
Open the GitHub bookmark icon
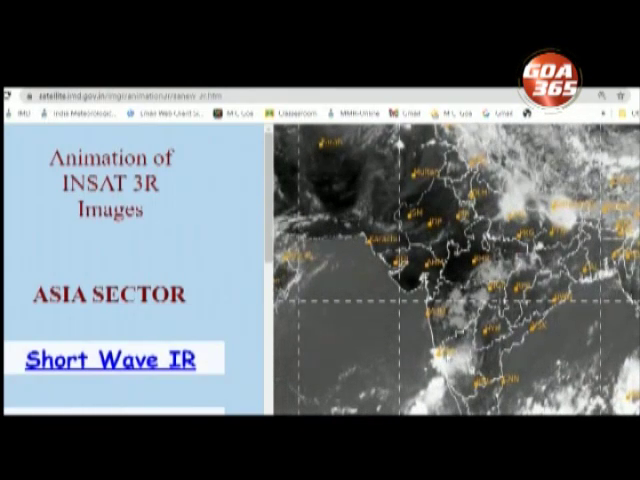527,114
